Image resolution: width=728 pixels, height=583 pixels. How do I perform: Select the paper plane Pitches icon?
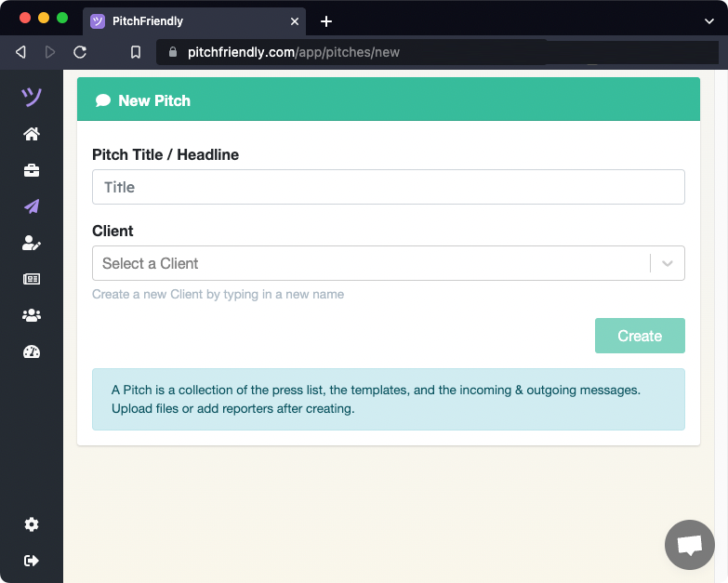pos(32,206)
